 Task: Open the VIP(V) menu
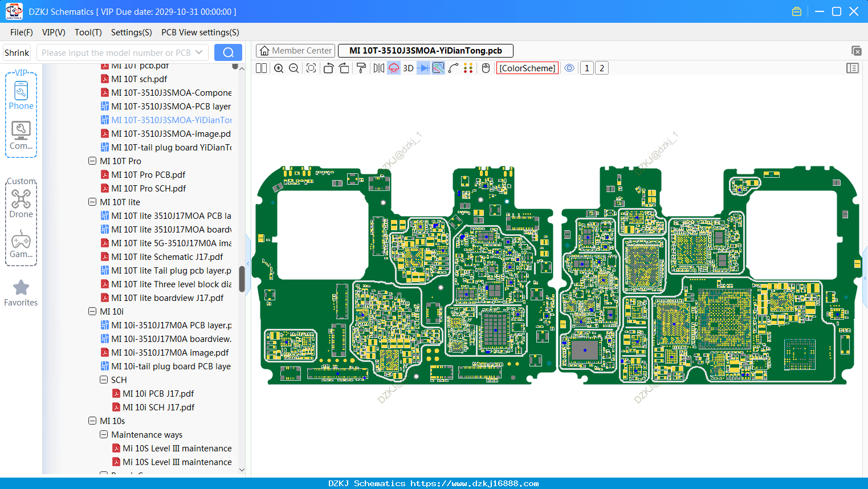(x=54, y=32)
